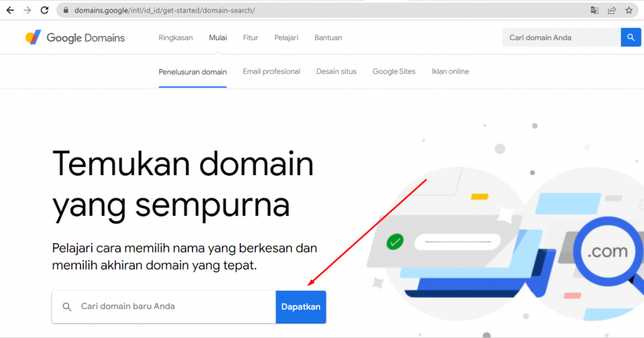
Task: Open the Fitur menu item
Action: click(x=250, y=38)
